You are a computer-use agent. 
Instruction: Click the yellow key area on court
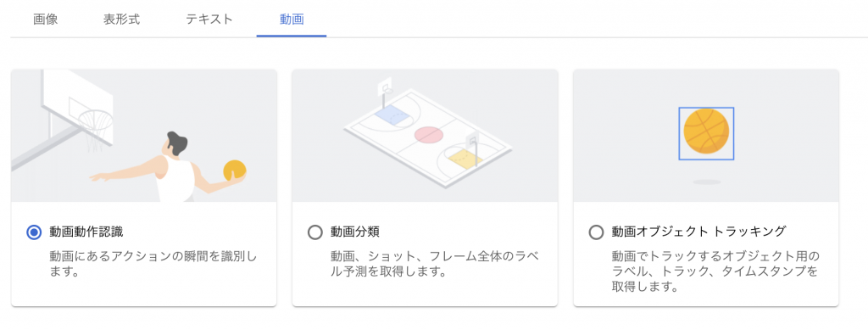[465, 159]
